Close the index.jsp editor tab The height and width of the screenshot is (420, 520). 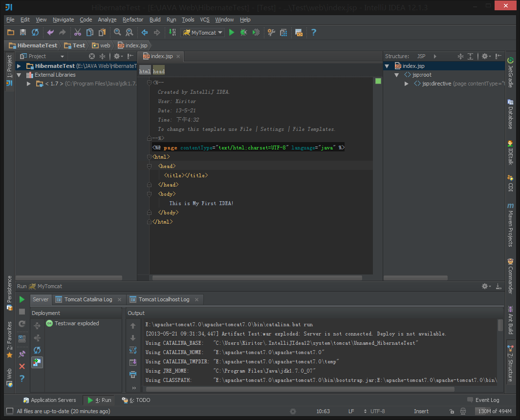pyautogui.click(x=178, y=57)
